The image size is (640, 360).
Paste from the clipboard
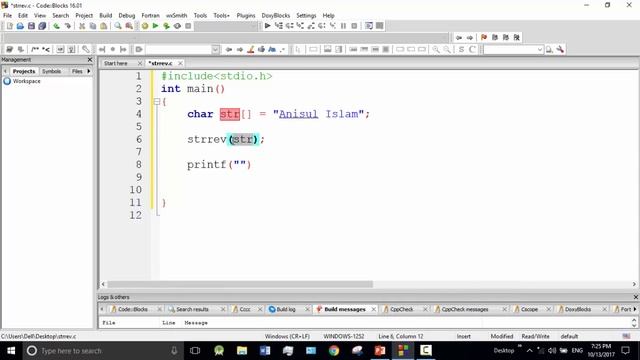pos(104,26)
